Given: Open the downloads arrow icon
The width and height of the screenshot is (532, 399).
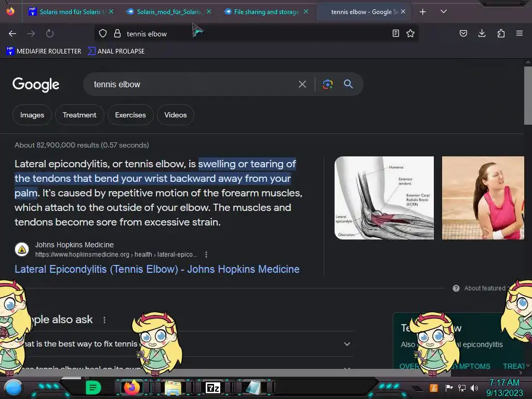Looking at the screenshot, I should pos(482,33).
